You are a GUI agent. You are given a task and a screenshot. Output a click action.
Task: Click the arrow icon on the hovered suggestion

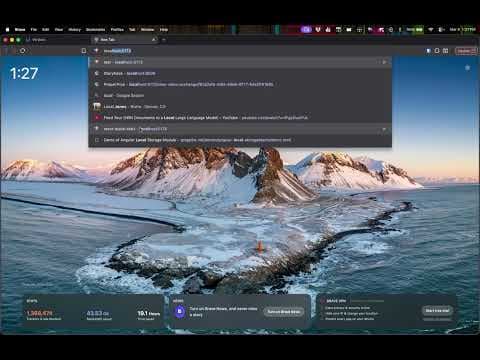tap(384, 129)
